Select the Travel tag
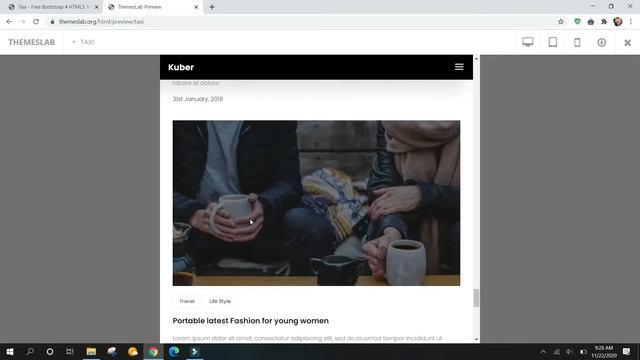 point(187,301)
